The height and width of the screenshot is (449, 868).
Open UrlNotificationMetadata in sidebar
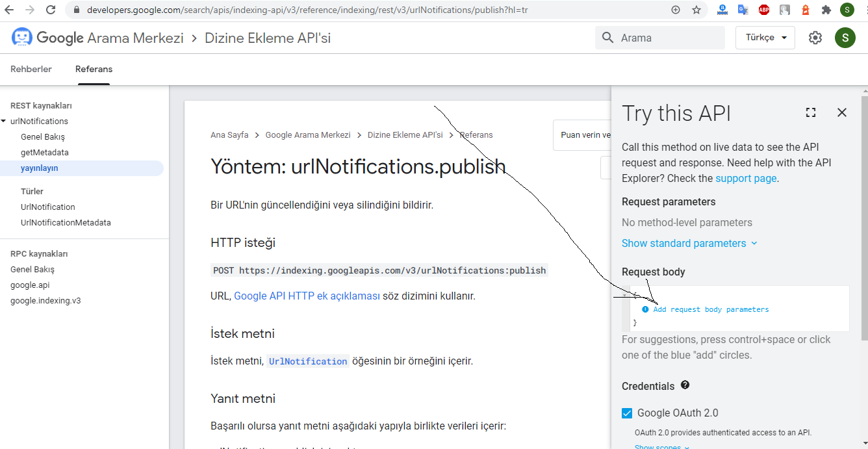pos(66,223)
